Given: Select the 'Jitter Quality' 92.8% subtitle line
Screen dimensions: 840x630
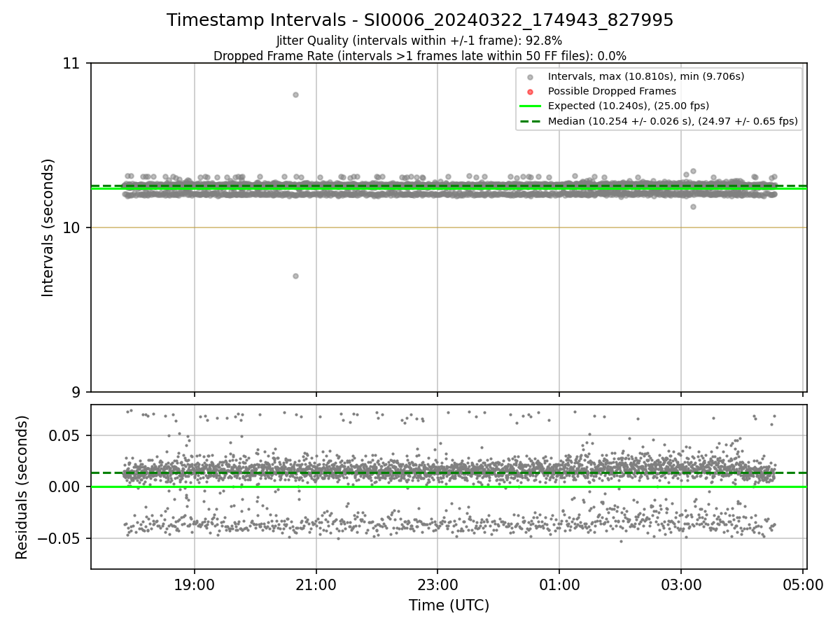Looking at the screenshot, I should (x=419, y=41).
